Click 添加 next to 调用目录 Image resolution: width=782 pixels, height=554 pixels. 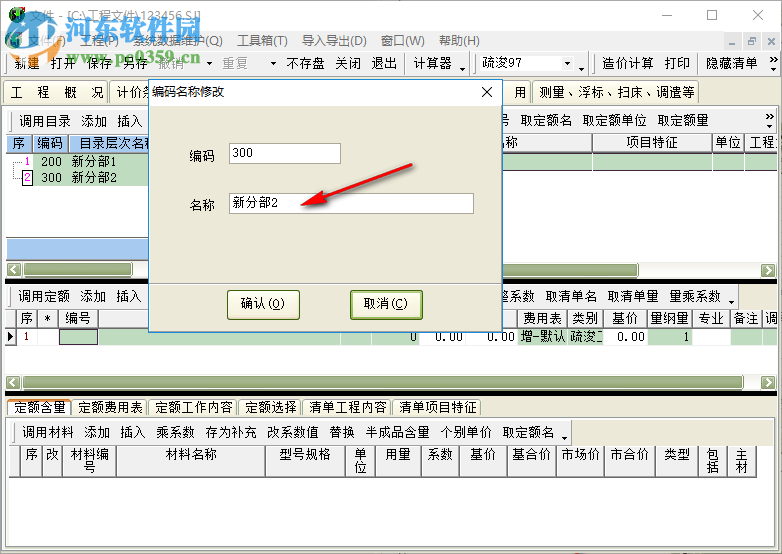(x=94, y=121)
